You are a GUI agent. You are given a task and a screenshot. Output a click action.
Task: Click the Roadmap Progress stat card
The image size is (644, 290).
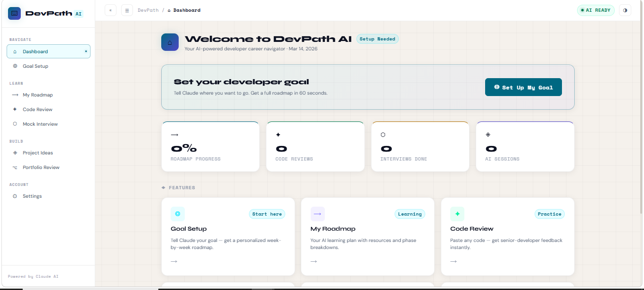[x=210, y=146]
